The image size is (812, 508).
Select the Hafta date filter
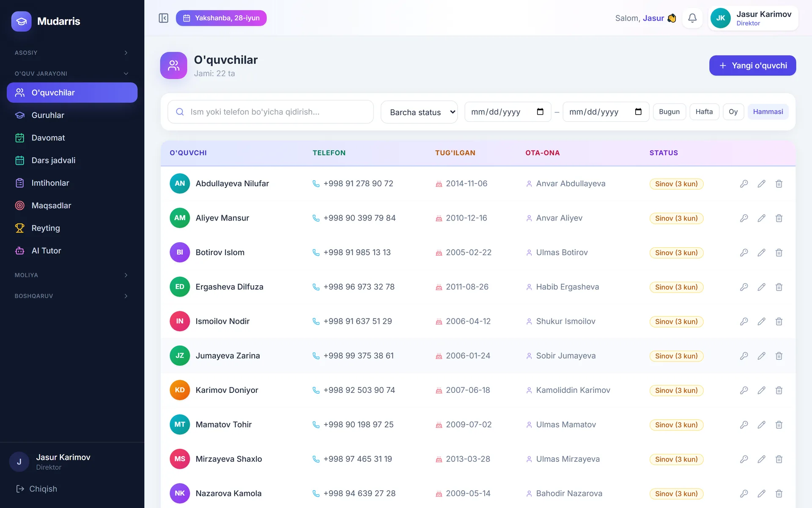pos(704,112)
